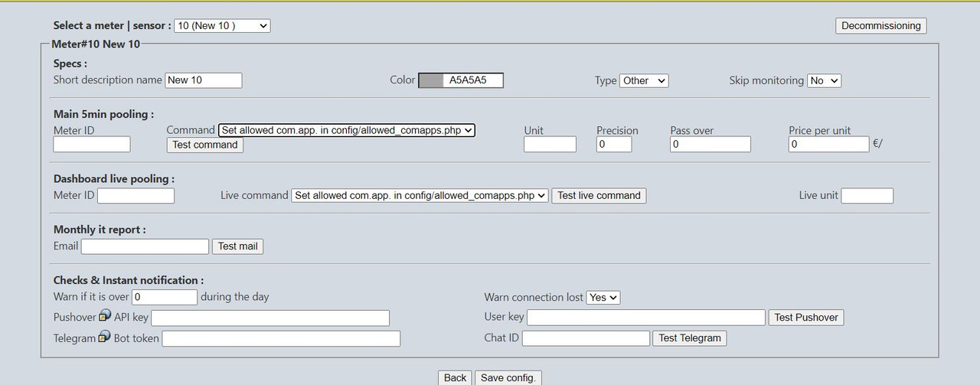Click the Decommissioning button
980x385 pixels.
coord(880,25)
